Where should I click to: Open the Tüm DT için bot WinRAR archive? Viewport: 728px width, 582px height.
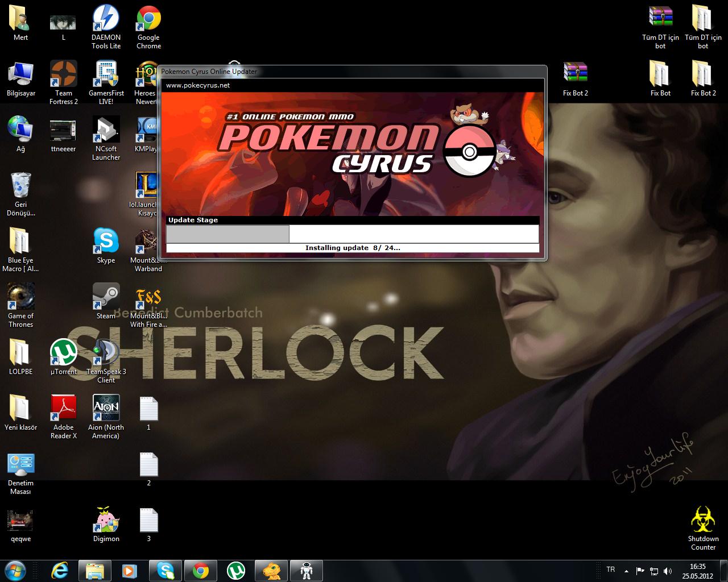660,27
